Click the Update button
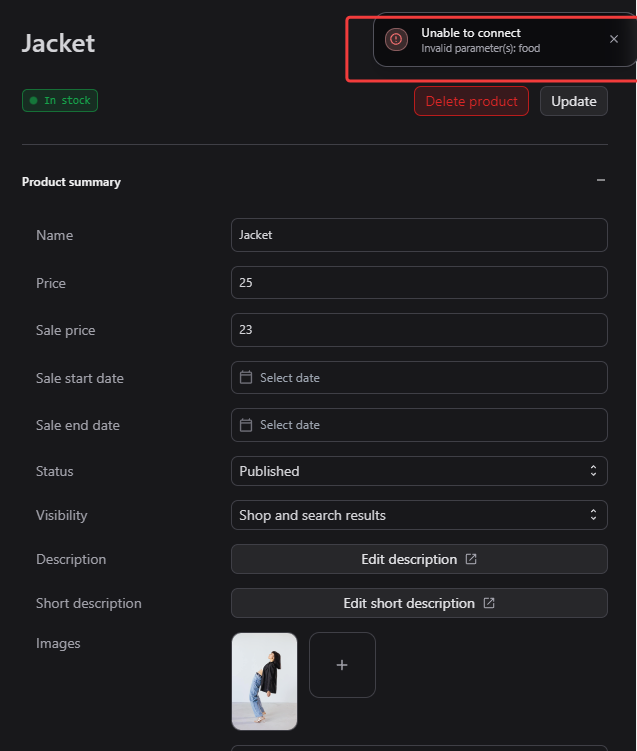 coord(573,101)
